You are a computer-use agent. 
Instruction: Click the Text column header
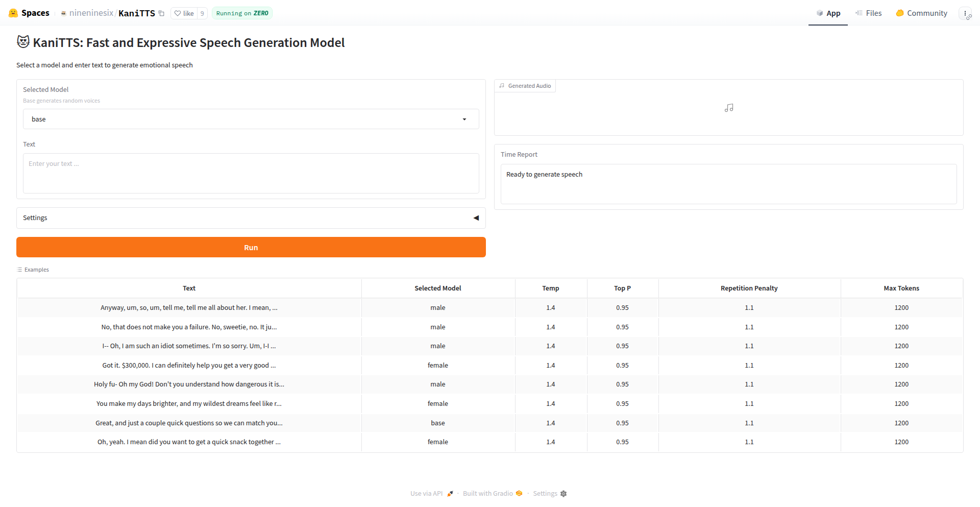point(189,288)
